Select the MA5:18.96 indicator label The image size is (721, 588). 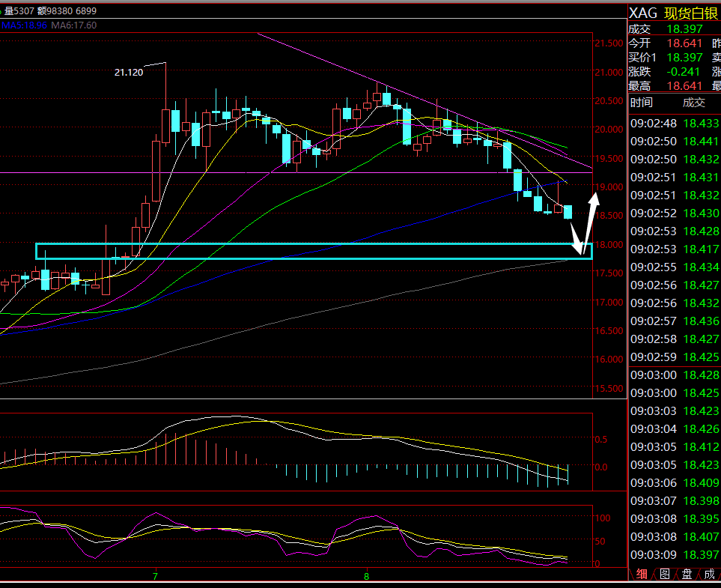tap(24, 25)
